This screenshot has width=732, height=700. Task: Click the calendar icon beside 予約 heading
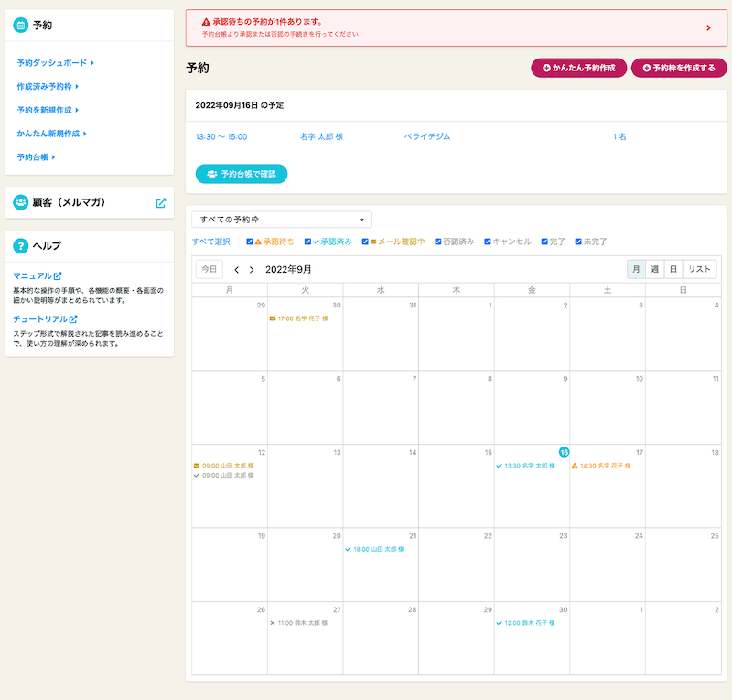(x=20, y=26)
